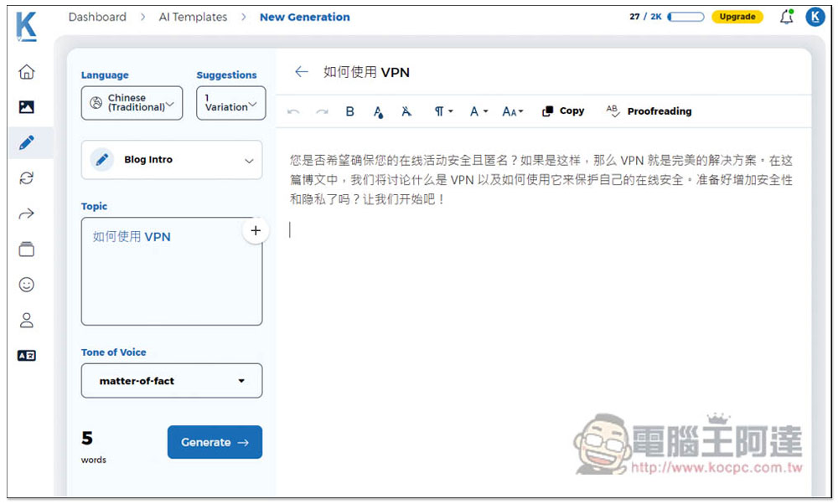This screenshot has width=838, height=504.
Task: Select the pencil writing tool in sidebar
Action: pyautogui.click(x=26, y=142)
